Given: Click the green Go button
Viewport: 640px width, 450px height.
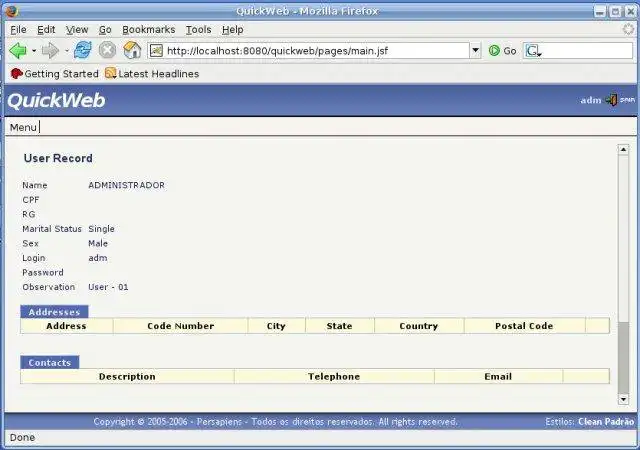Looking at the screenshot, I should tap(502, 51).
